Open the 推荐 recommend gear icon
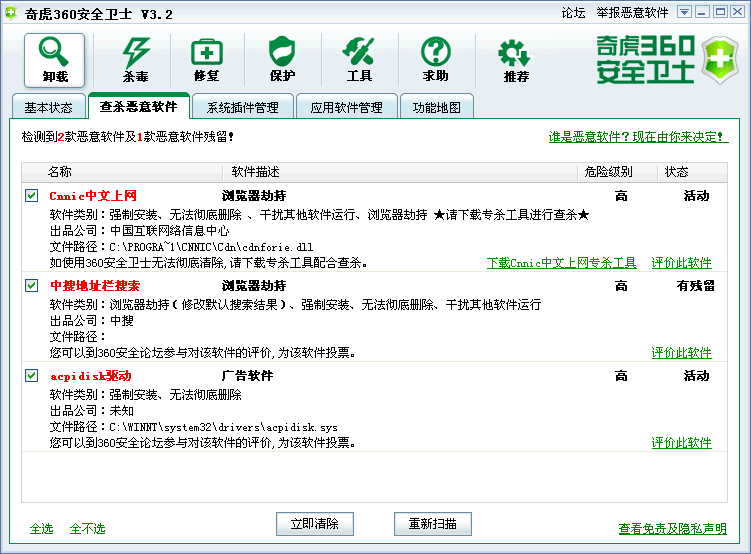Image resolution: width=751 pixels, height=554 pixels. (516, 60)
